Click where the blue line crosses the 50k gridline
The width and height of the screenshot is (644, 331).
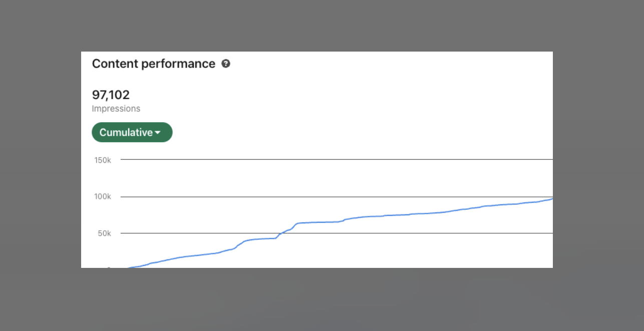tap(279, 233)
